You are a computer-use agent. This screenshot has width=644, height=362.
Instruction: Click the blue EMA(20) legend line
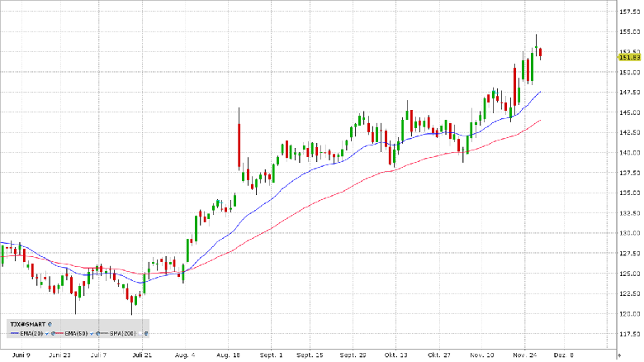click(15, 333)
